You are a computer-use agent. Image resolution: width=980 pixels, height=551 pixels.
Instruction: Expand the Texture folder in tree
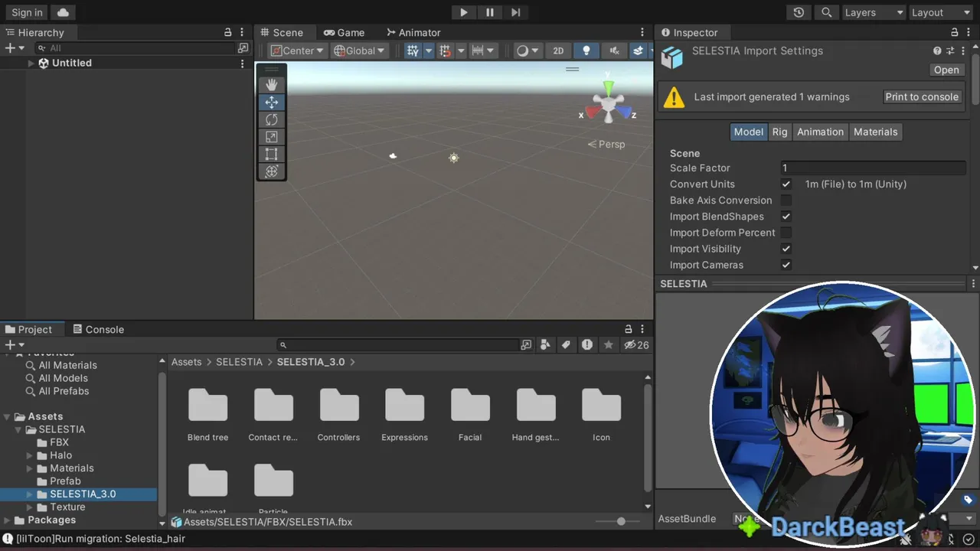point(31,507)
